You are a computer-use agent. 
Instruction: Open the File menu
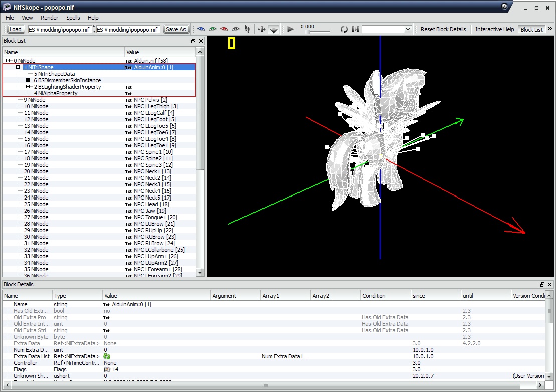[x=10, y=18]
